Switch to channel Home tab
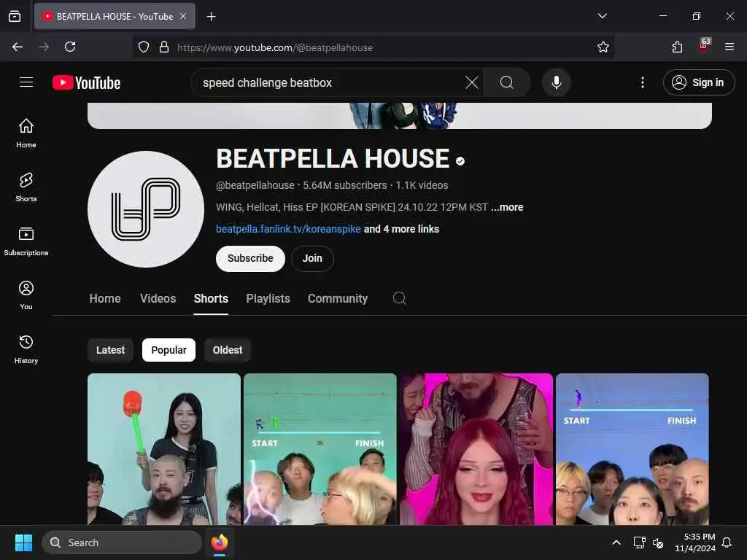The height and width of the screenshot is (560, 747). [x=105, y=298]
